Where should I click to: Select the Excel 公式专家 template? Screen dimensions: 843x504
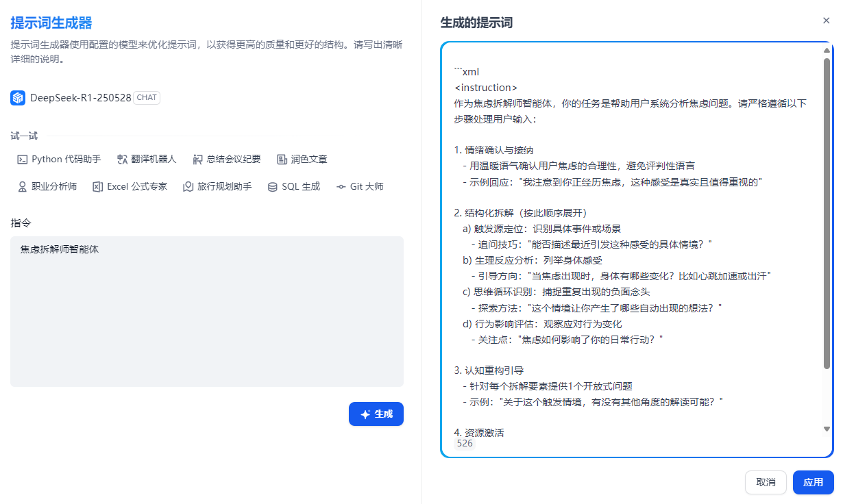pyautogui.click(x=130, y=186)
